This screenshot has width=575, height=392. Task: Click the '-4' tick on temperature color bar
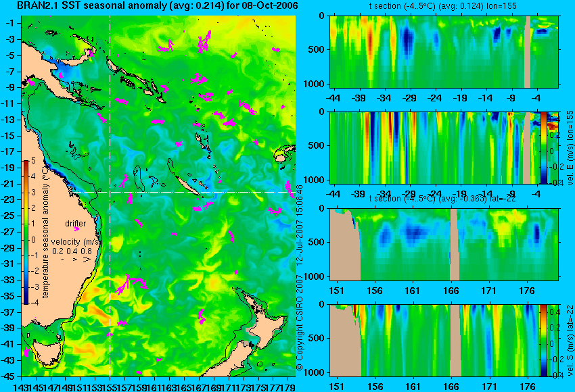click(32, 303)
